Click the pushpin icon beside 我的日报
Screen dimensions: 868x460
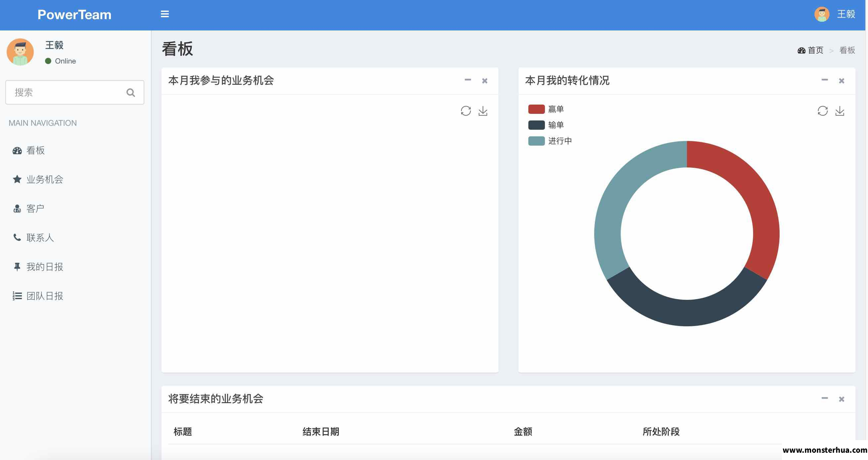tap(17, 267)
